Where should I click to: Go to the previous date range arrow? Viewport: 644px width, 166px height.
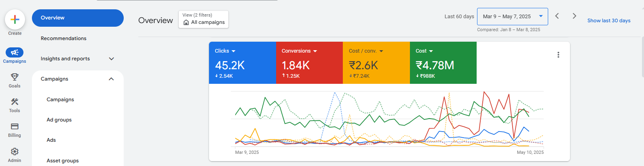(x=557, y=16)
